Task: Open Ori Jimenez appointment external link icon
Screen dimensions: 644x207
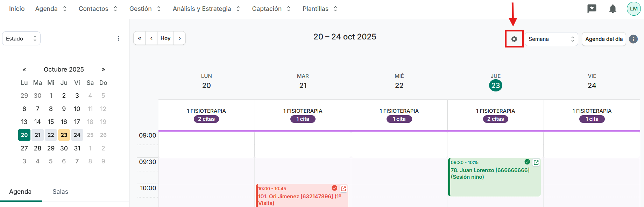Action: [x=344, y=188]
